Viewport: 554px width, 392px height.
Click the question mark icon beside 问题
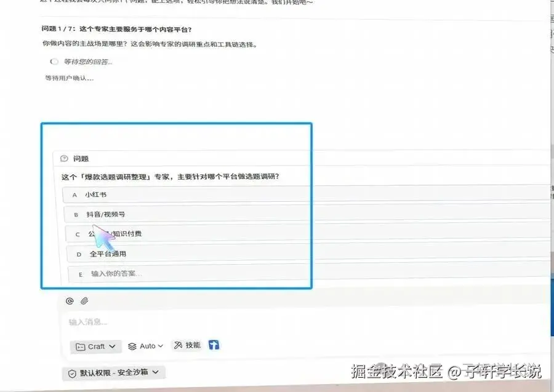(x=64, y=159)
